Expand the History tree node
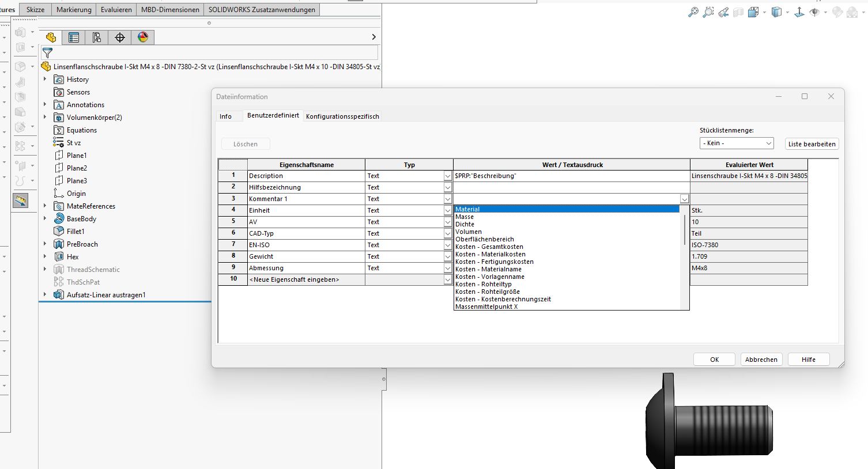This screenshot has height=469, width=868. tap(45, 79)
